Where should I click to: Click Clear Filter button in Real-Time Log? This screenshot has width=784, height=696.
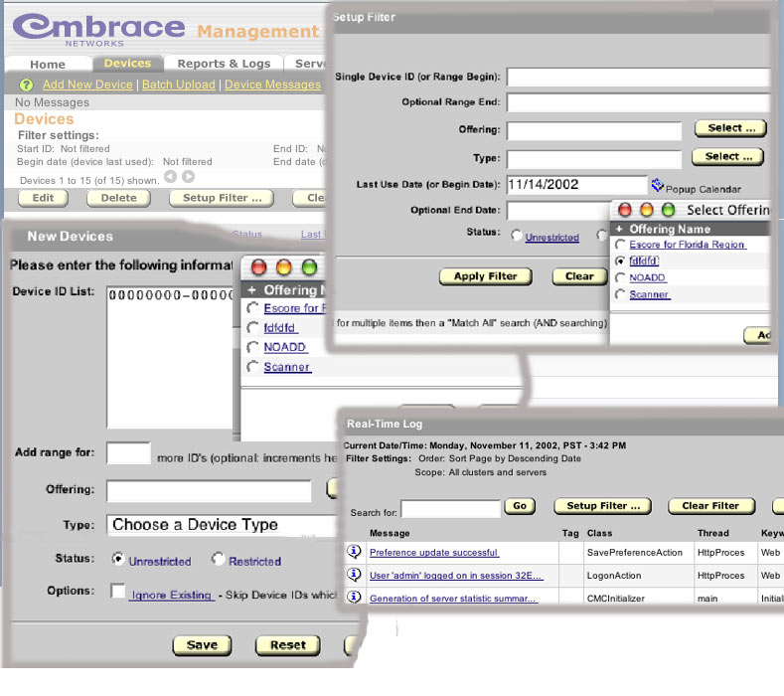click(x=710, y=506)
